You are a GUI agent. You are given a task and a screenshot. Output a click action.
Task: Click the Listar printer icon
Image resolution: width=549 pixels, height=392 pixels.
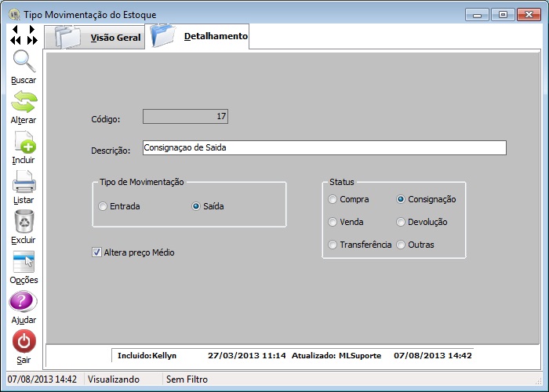24,182
